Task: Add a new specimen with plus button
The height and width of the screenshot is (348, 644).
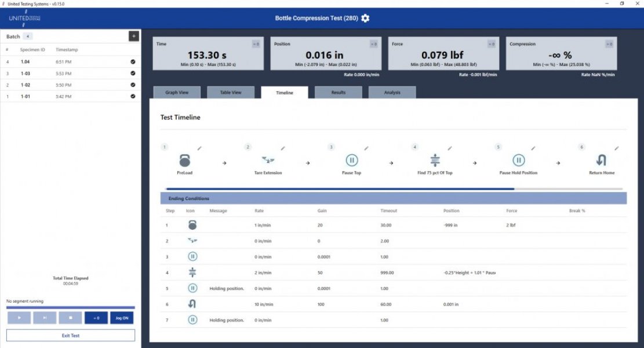Action: pyautogui.click(x=133, y=36)
